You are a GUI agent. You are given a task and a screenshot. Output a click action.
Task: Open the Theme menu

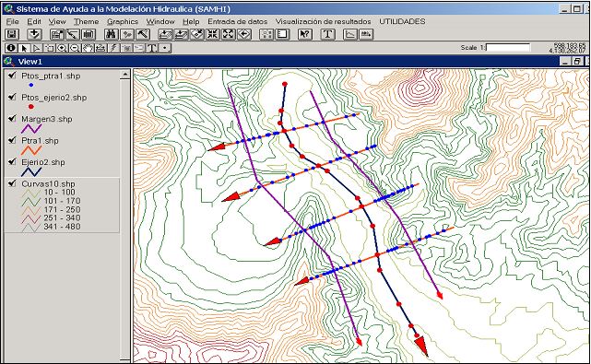coord(86,21)
